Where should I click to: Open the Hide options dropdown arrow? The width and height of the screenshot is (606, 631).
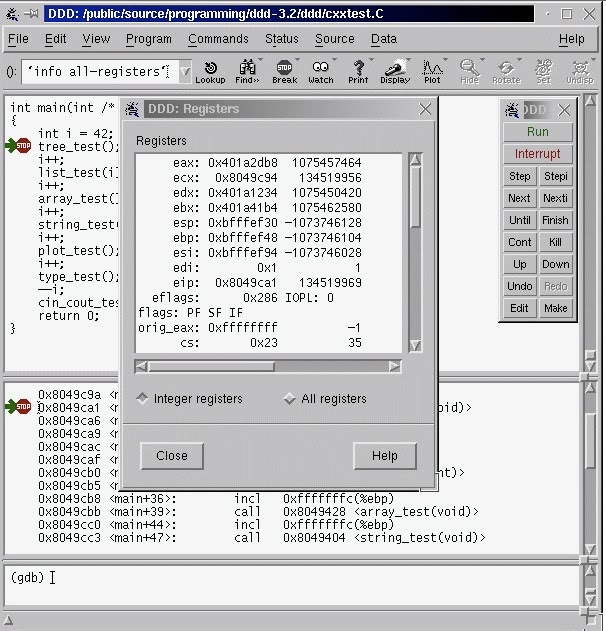pyautogui.click(x=482, y=60)
